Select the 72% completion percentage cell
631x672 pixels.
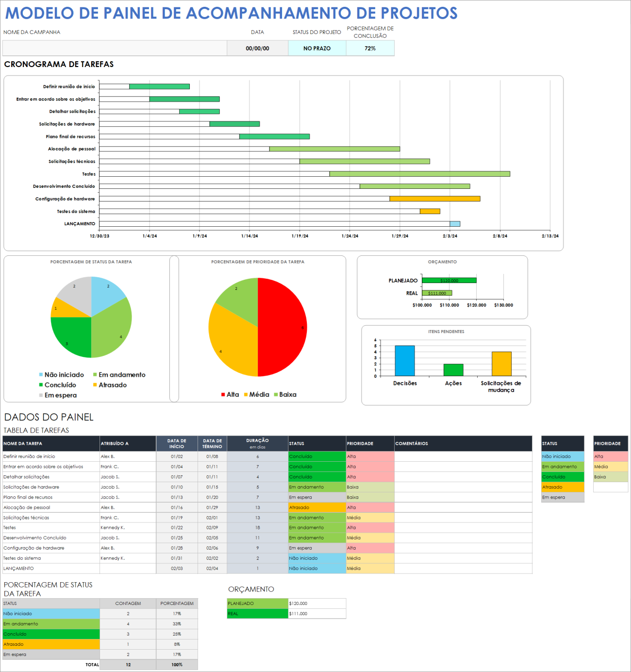pos(370,48)
